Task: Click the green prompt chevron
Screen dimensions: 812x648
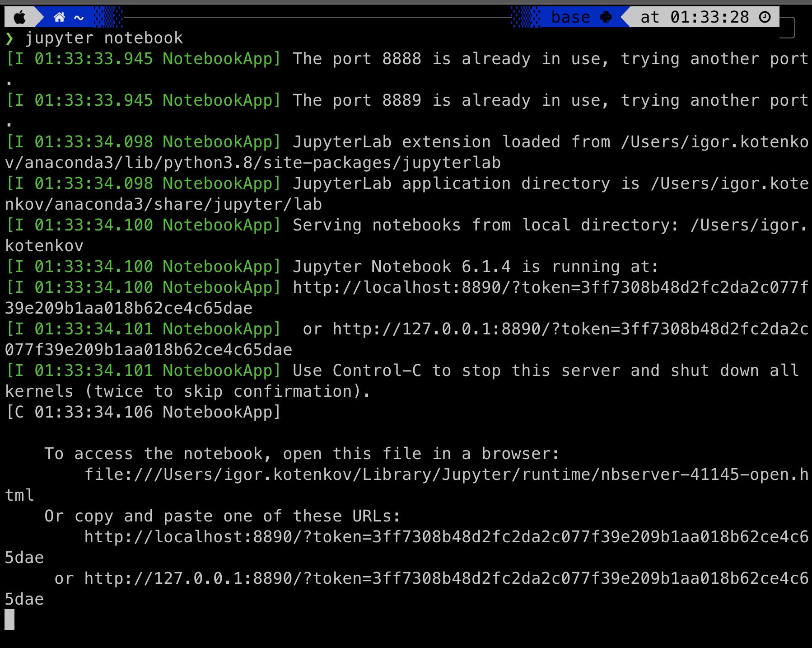Action: click(9, 38)
